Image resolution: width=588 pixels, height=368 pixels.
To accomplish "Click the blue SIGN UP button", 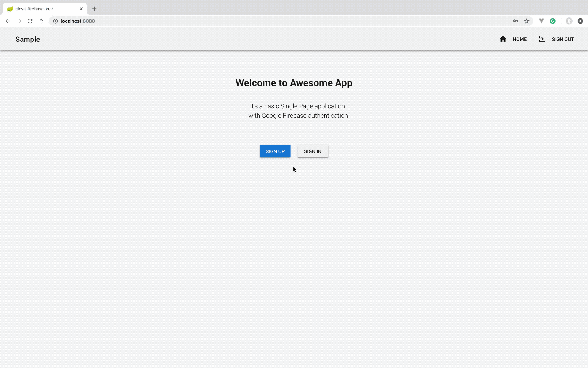I will [x=275, y=151].
